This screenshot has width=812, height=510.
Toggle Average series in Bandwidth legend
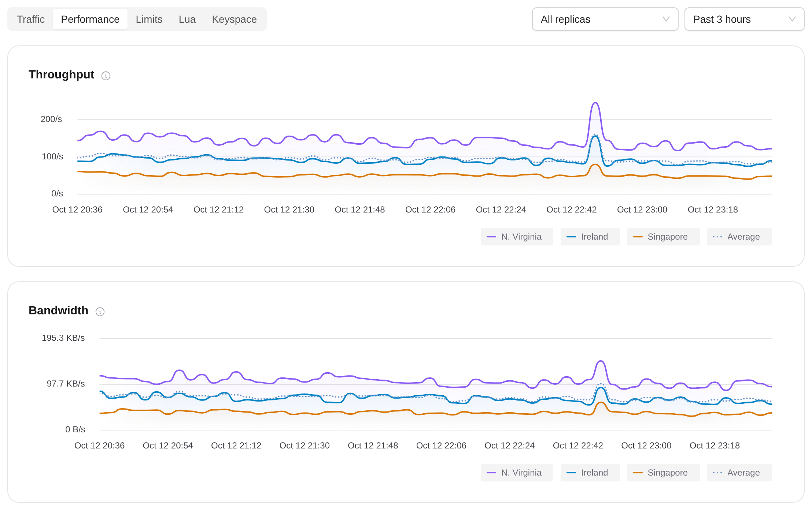coord(739,473)
